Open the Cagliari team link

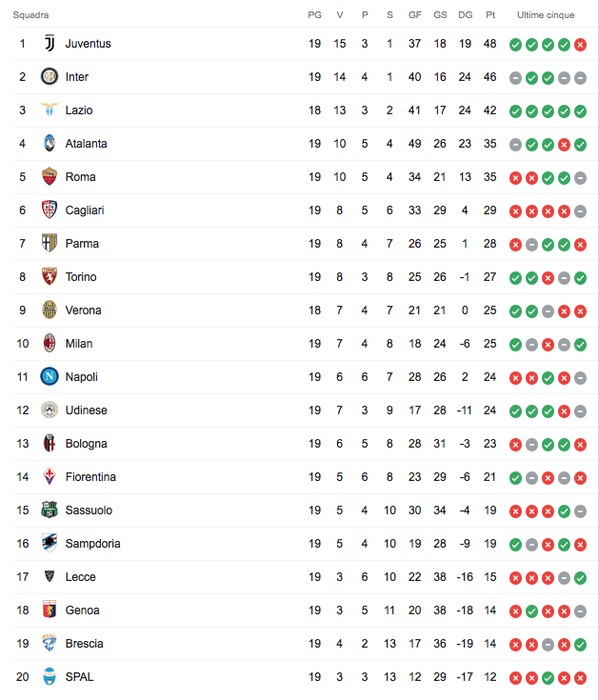pyautogui.click(x=85, y=210)
